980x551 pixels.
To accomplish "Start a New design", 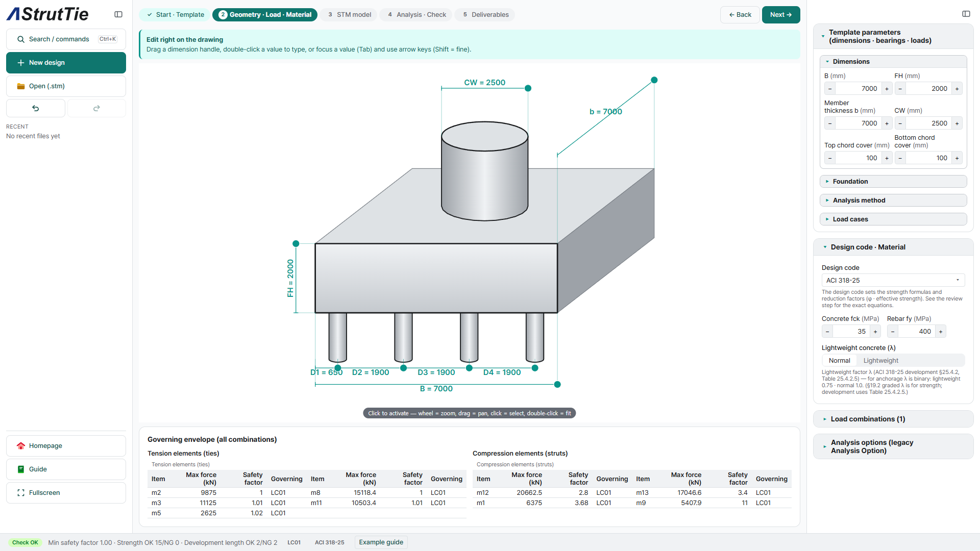I will point(66,63).
